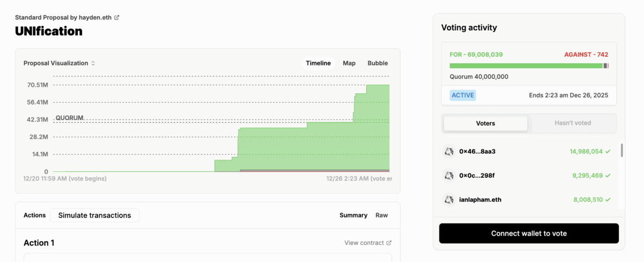The height and width of the screenshot is (262, 644).
Task: Click checkmark beside 14,986,054 votes
Action: pyautogui.click(x=608, y=152)
